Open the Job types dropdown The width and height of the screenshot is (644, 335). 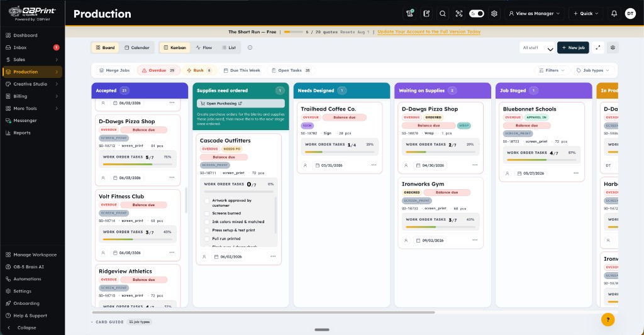(x=592, y=70)
